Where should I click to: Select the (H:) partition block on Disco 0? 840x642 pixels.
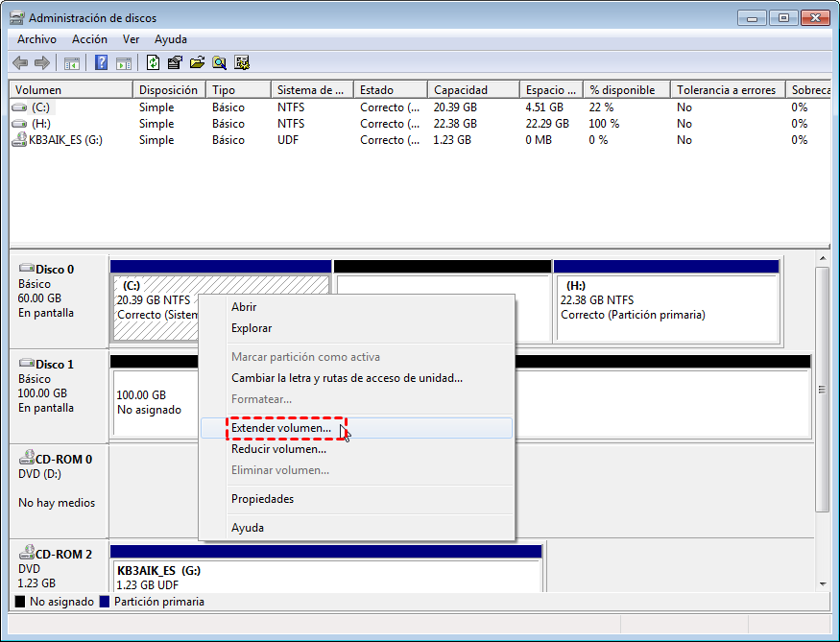[665, 307]
